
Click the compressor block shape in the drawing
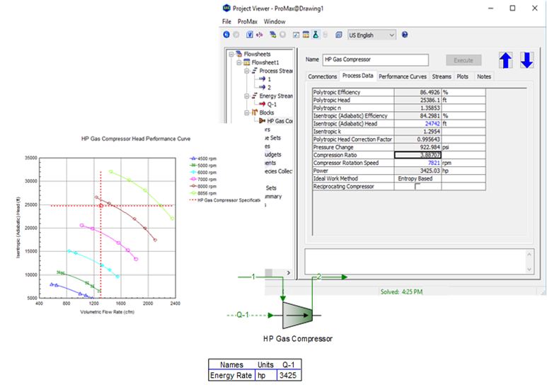click(x=297, y=316)
